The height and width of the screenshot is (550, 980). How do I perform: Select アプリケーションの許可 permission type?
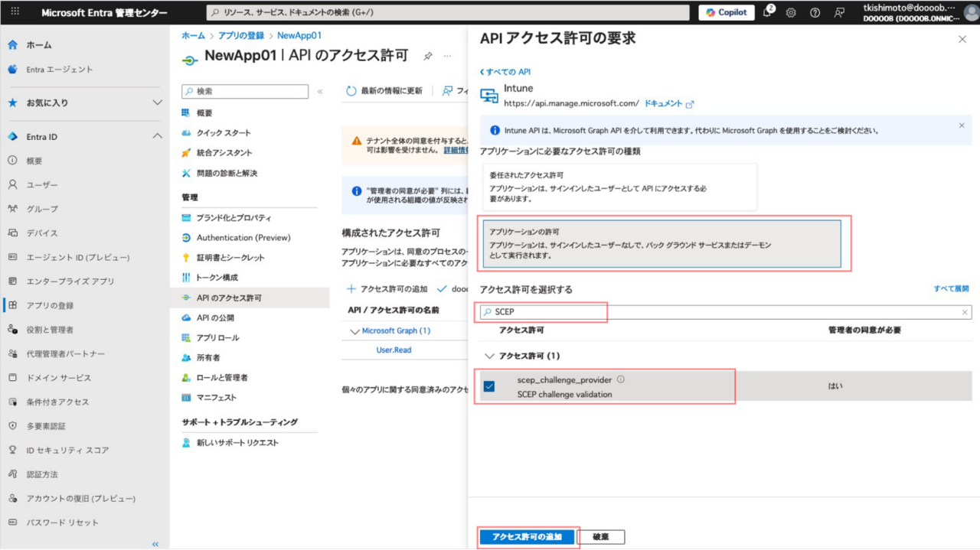pos(661,244)
